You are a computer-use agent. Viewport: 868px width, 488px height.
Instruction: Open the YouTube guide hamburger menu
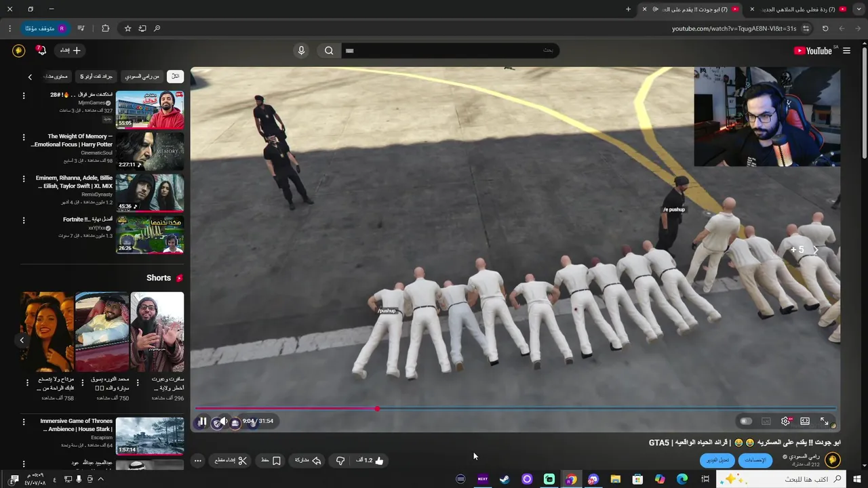846,51
